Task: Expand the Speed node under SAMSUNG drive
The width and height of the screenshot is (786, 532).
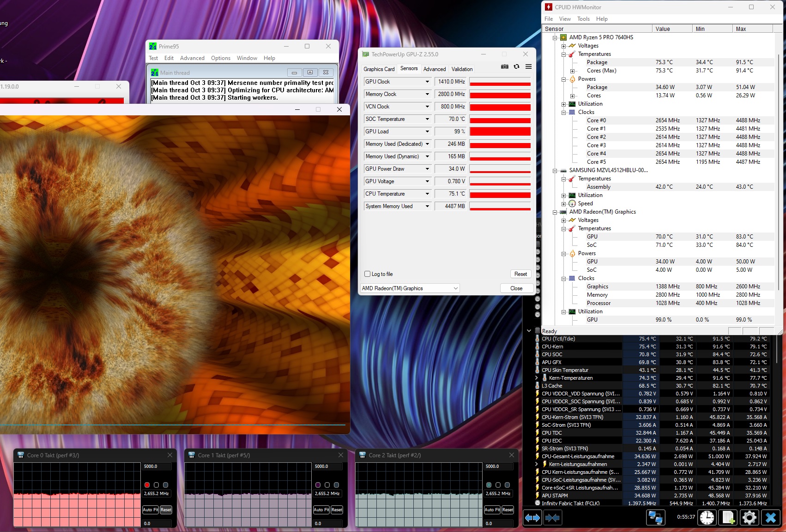Action: [563, 204]
